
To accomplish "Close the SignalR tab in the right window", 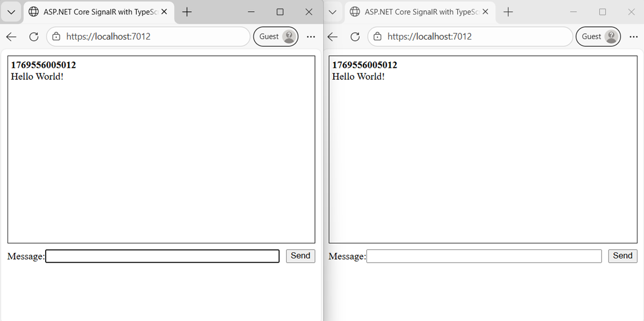I will [x=485, y=12].
